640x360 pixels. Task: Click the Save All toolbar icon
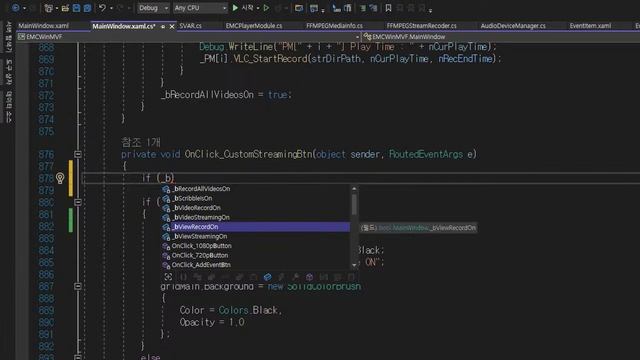(87, 8)
